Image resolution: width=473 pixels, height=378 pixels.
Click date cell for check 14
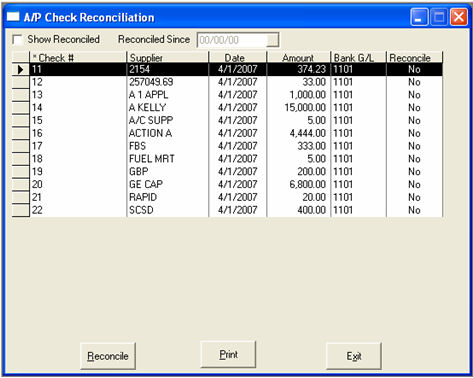tap(238, 108)
